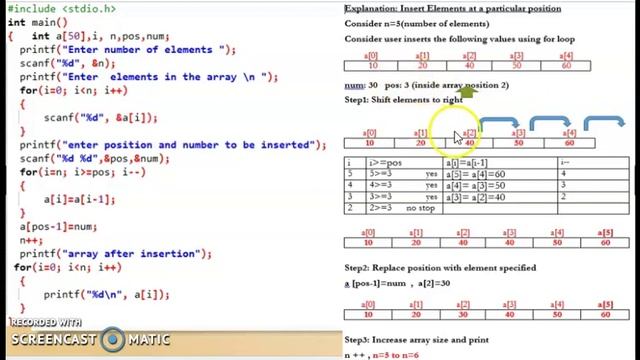
Task: Select 'Consider n=5(number of elements)' text
Action: point(417,24)
